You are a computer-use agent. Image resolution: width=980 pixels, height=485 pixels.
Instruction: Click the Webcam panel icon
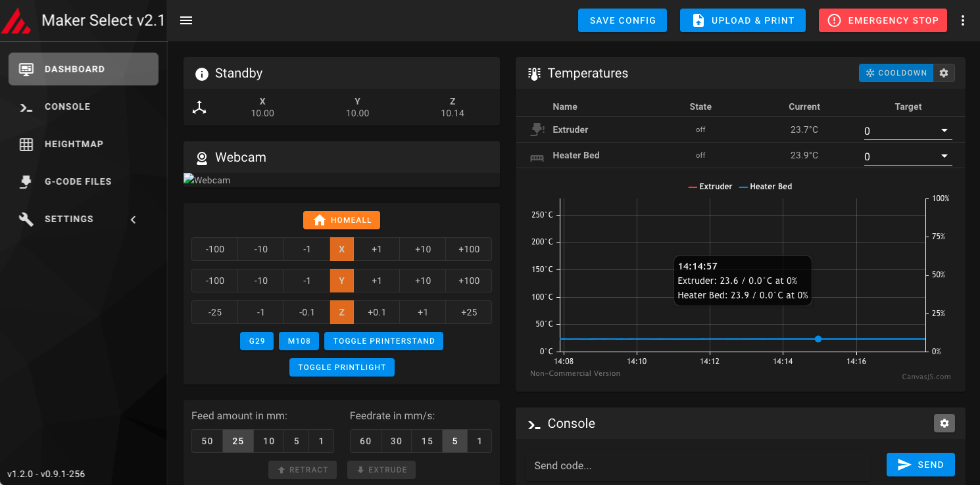(x=202, y=158)
